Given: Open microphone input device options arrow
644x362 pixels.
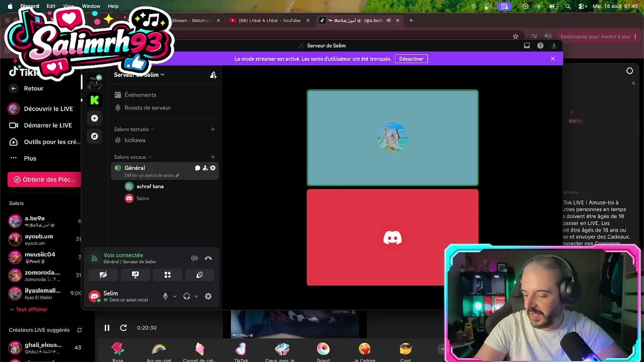Looking at the screenshot, I should [175, 297].
